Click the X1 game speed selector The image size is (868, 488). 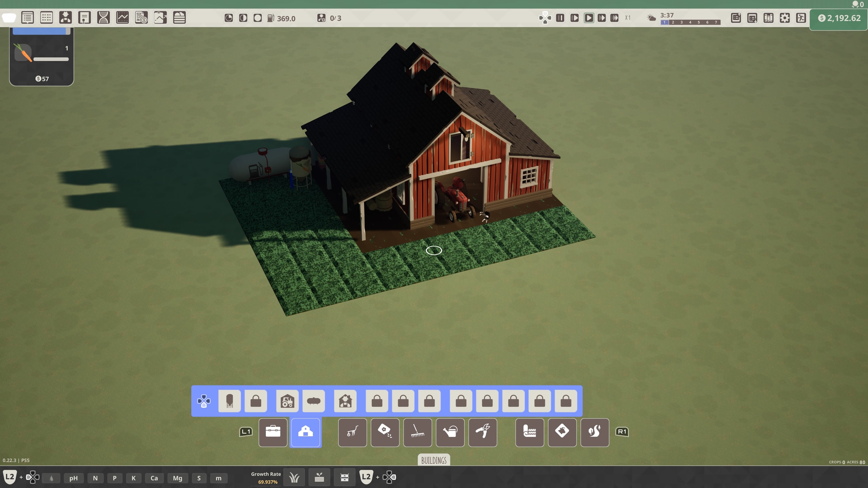pos(628,18)
